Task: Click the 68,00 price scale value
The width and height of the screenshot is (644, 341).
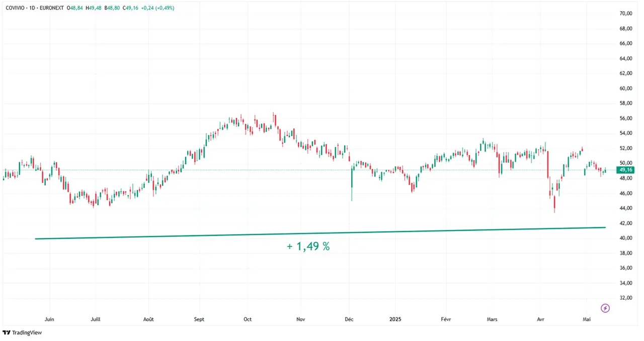Action: click(x=626, y=29)
